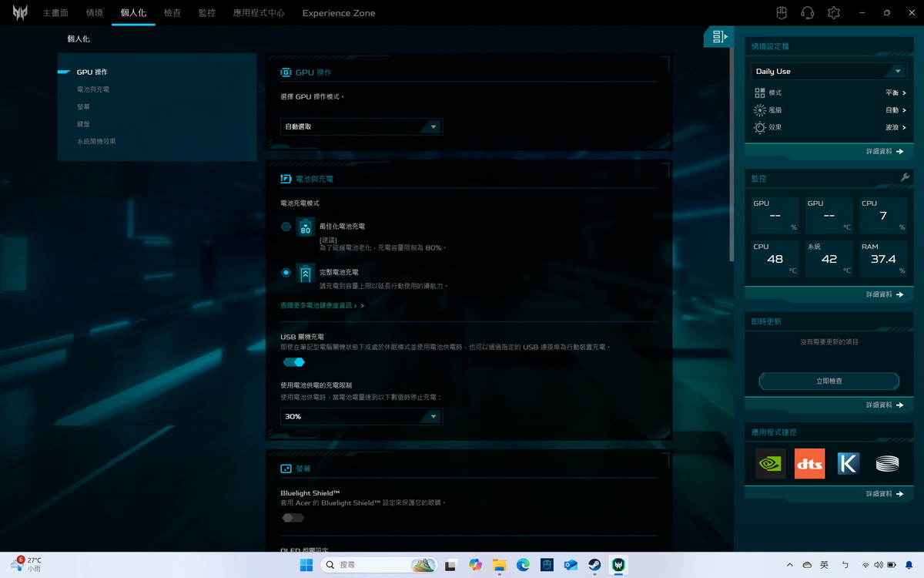Switch to the Experience Zone tab
924x578 pixels.
point(339,13)
